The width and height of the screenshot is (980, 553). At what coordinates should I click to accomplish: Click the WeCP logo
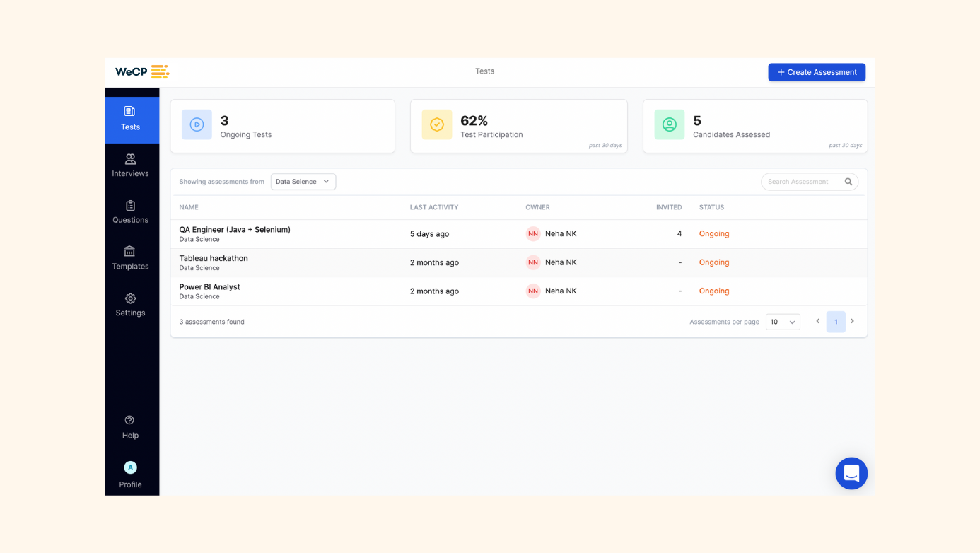(142, 71)
